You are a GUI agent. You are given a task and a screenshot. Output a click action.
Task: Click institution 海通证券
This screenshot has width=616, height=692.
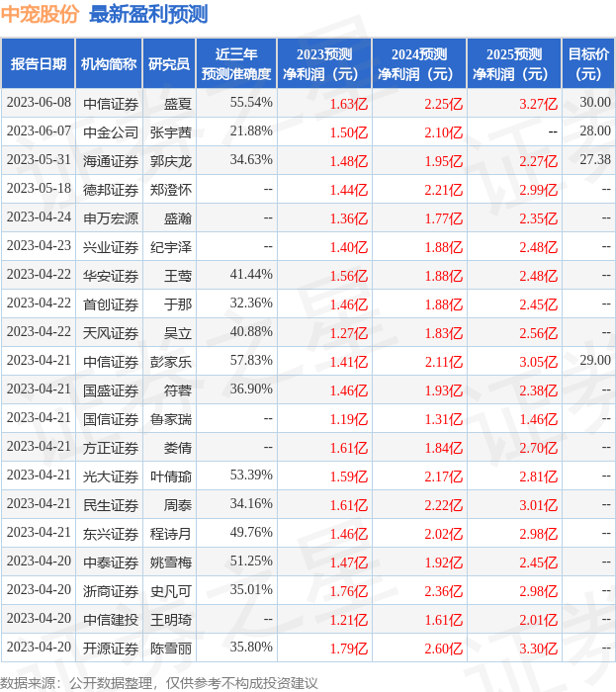tap(111, 160)
